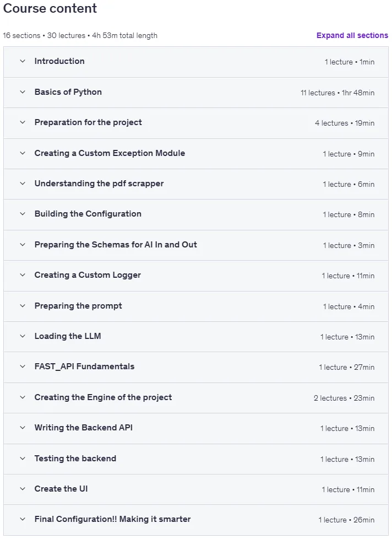Click the 11 lectures • 1hr 48min summary
The height and width of the screenshot is (539, 392).
coord(337,93)
